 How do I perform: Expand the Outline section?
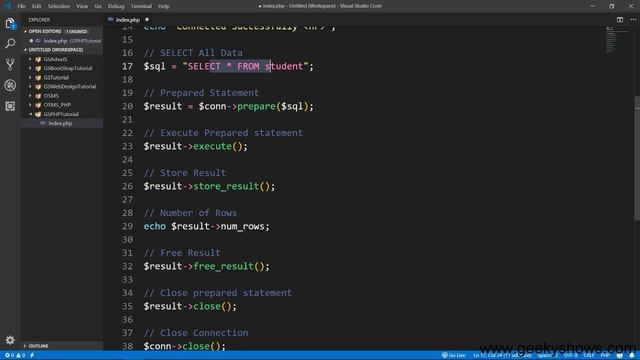(26, 346)
